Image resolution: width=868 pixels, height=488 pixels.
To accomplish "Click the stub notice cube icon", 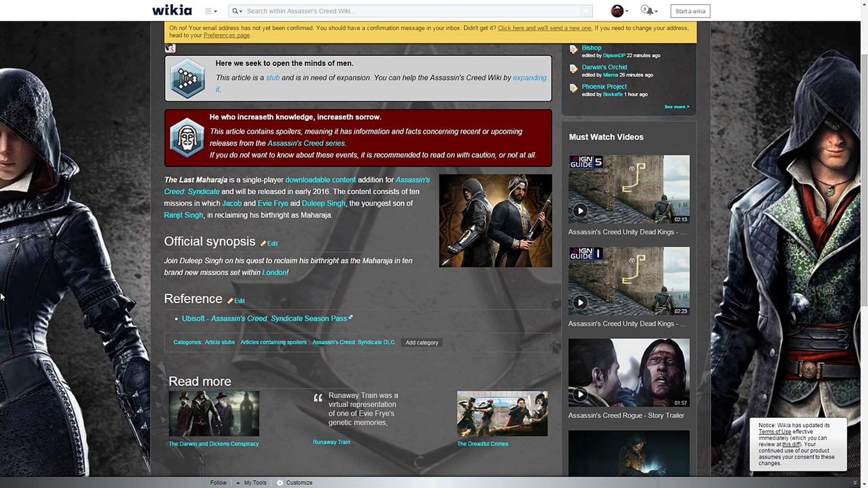I will tap(188, 79).
